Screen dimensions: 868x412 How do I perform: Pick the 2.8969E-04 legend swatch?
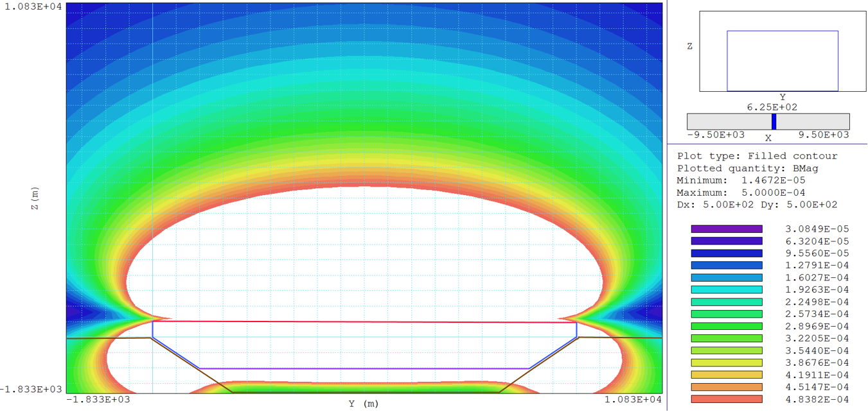pos(727,327)
